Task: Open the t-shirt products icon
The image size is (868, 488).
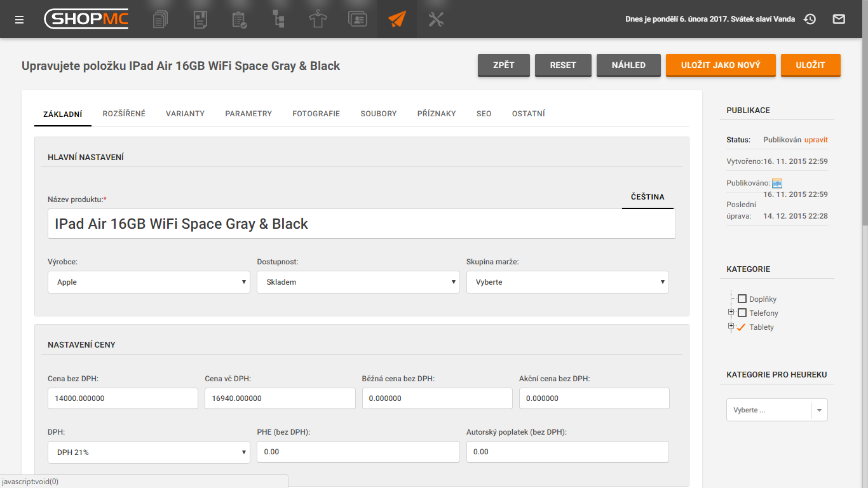Action: click(x=318, y=20)
